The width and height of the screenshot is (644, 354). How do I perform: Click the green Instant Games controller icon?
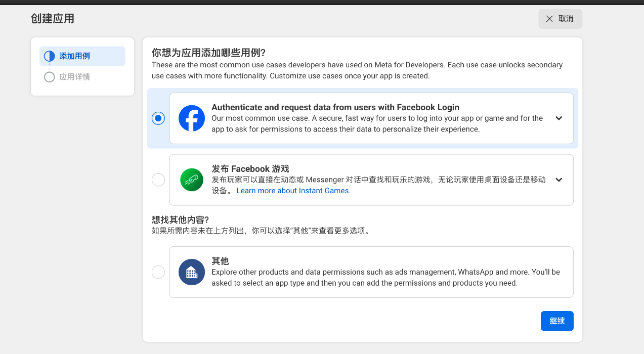coord(192,180)
